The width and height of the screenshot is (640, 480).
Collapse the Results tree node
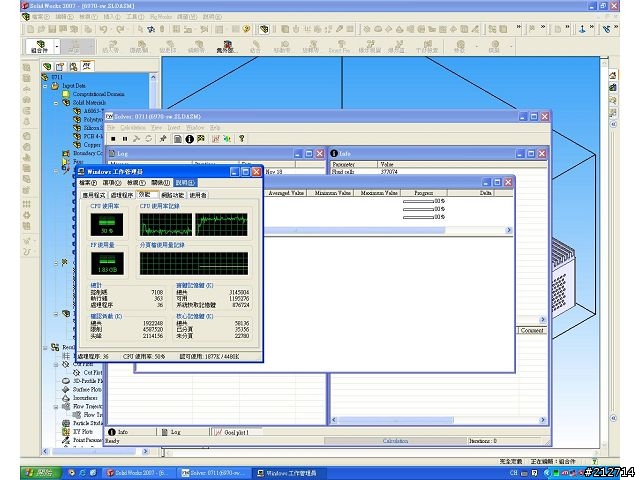click(45, 348)
